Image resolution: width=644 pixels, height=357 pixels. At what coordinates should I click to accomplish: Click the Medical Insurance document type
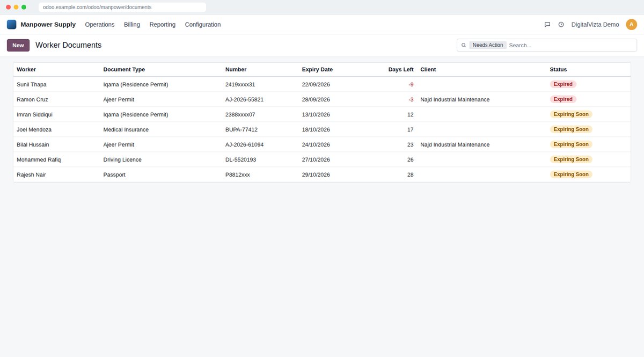tap(126, 129)
